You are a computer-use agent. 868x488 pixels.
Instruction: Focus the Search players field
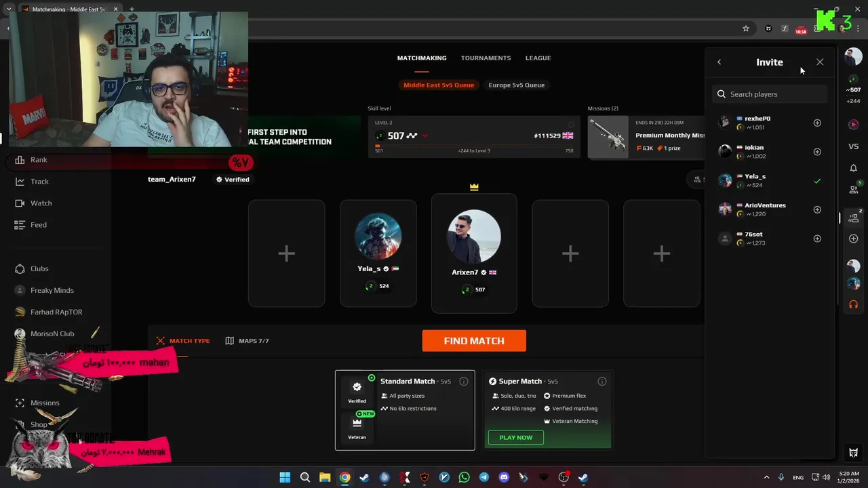pyautogui.click(x=770, y=94)
